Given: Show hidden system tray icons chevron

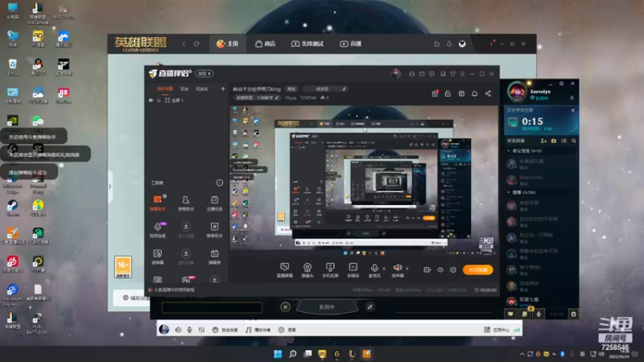Looking at the screenshot, I should click(522, 354).
